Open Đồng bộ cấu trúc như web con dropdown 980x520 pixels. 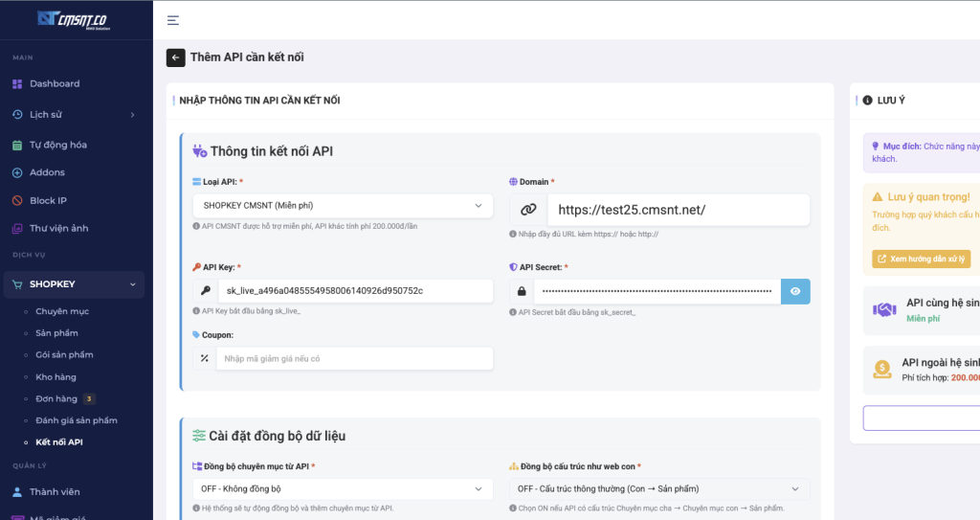coord(658,489)
